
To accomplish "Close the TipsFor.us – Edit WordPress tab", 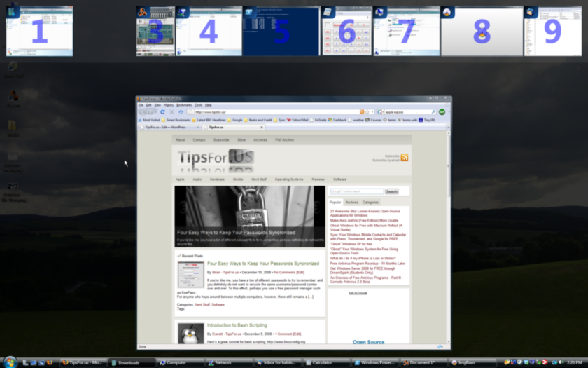I will pos(198,128).
